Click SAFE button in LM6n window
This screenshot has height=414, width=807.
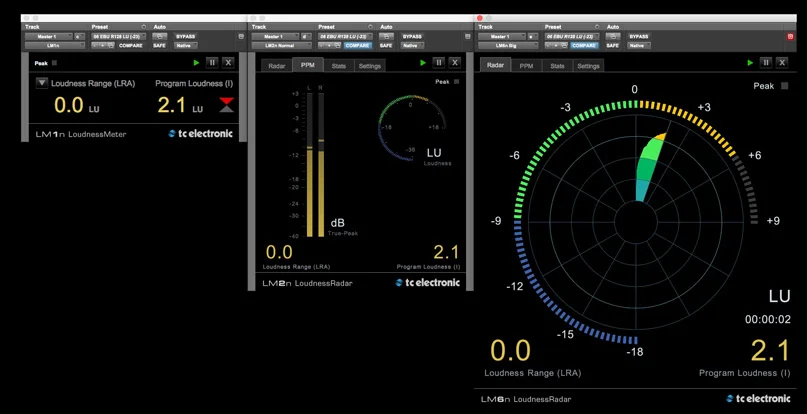(x=612, y=45)
